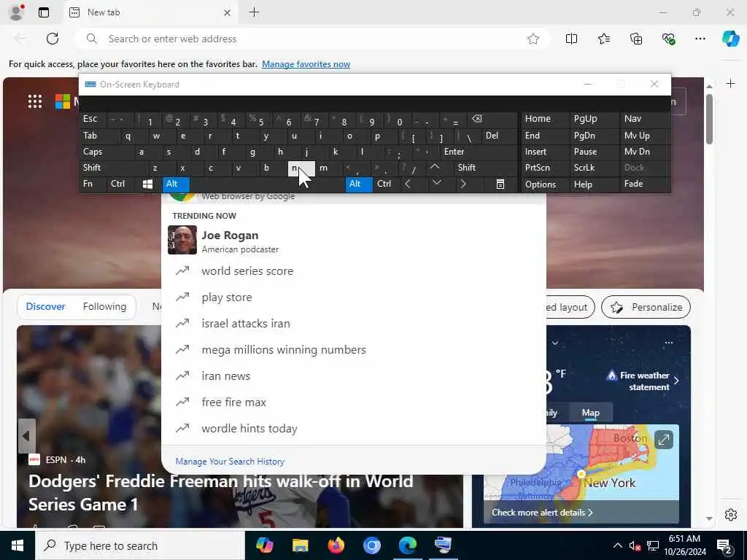Select the New tab browser tab
The width and height of the screenshot is (747, 560).
click(x=150, y=12)
